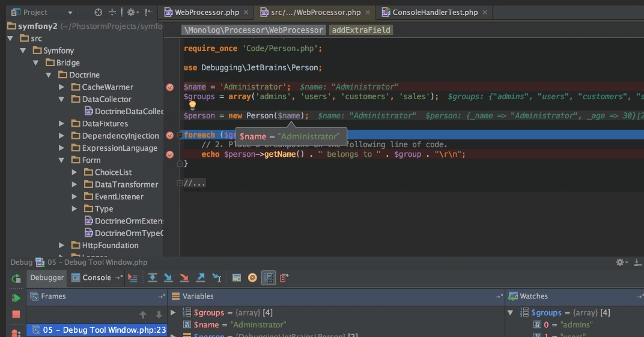This screenshot has height=337, width=644.
Task: Click the Step Out icon
Action: pyautogui.click(x=201, y=278)
